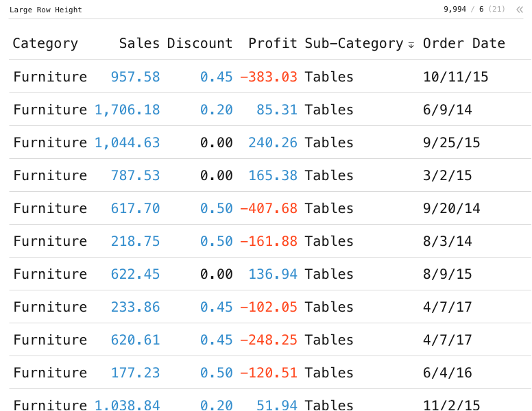Sort by Sub-Category column header

(354, 43)
